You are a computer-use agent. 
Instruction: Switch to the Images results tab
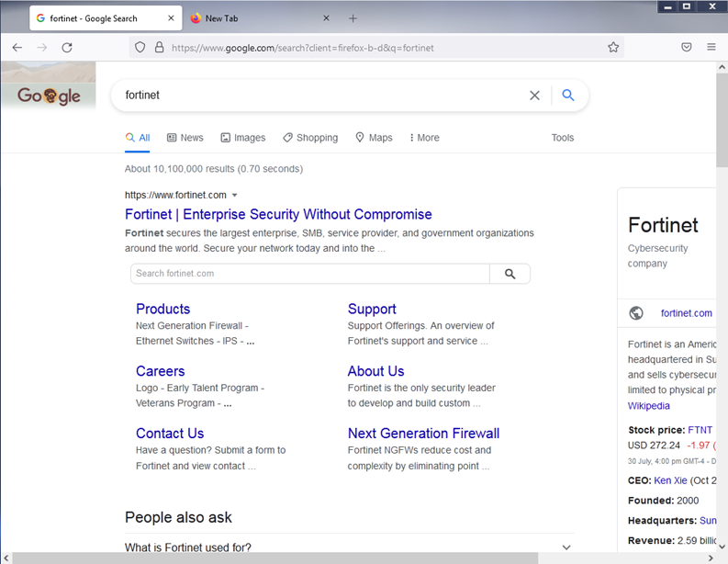click(242, 138)
